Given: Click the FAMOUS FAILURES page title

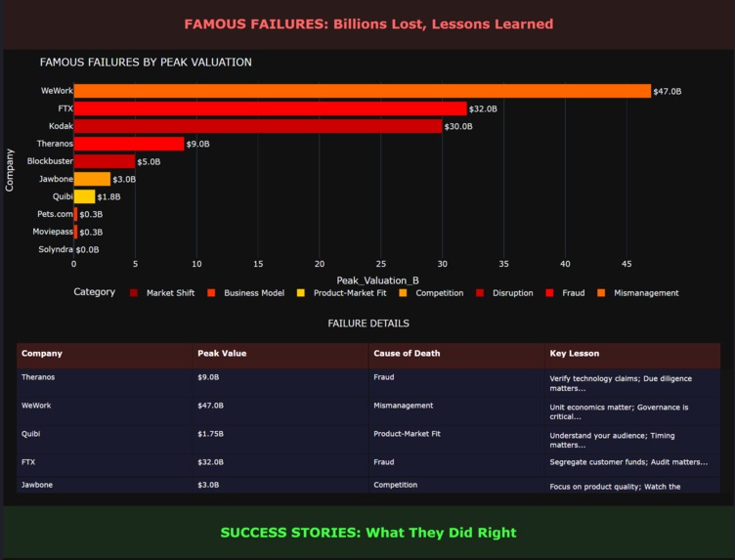Looking at the screenshot, I should coord(368,24).
